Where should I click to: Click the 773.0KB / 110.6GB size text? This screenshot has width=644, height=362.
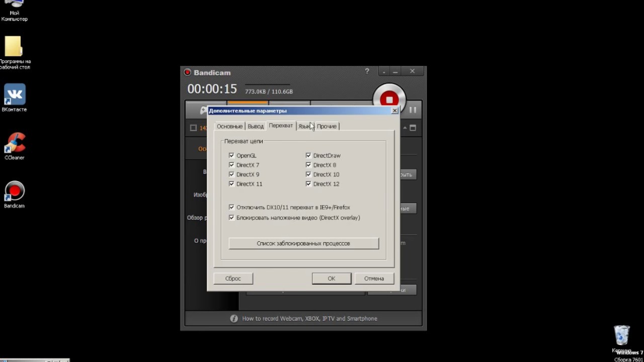(x=269, y=92)
